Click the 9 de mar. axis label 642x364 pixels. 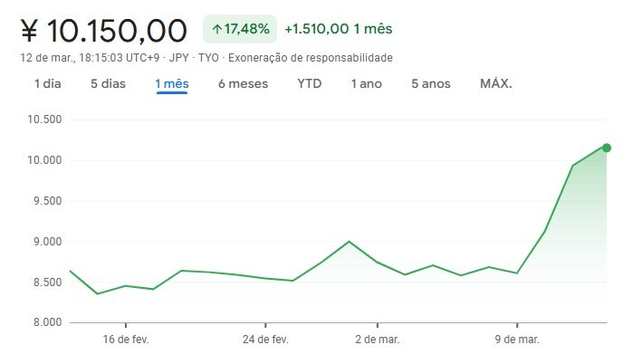point(517,340)
